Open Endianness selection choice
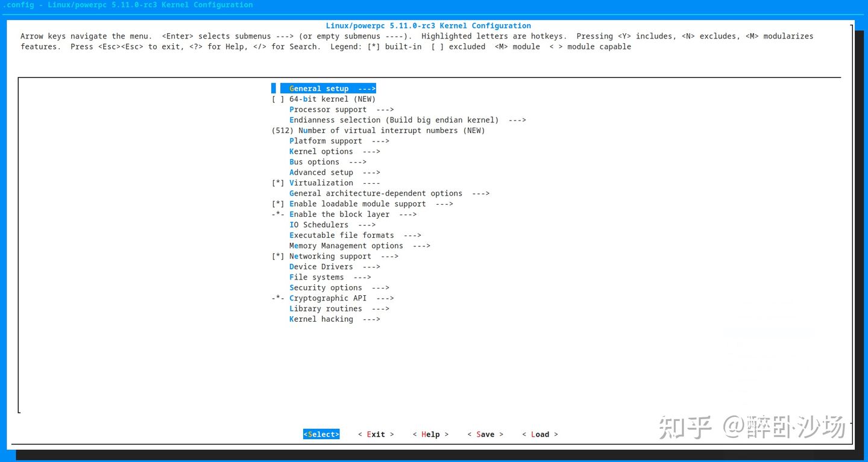 [x=407, y=120]
